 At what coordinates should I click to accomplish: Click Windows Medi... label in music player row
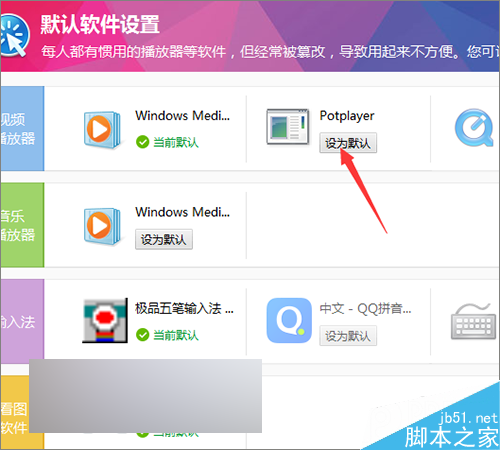(x=182, y=212)
